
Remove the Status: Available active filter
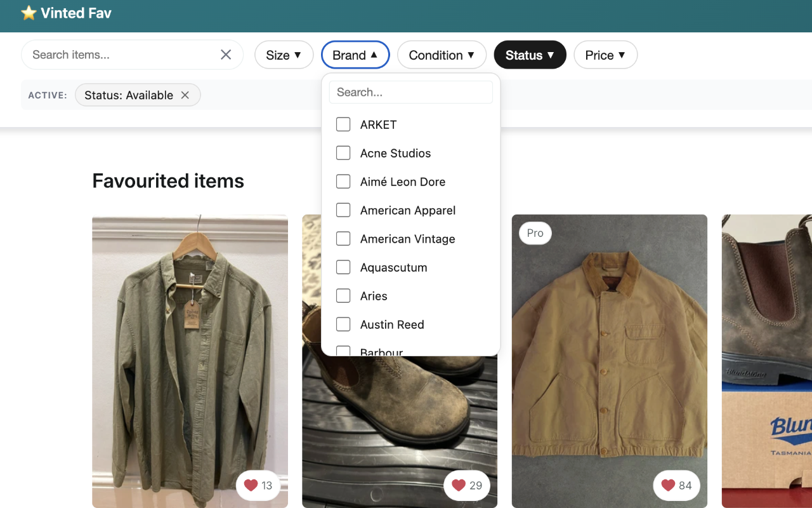pos(185,95)
